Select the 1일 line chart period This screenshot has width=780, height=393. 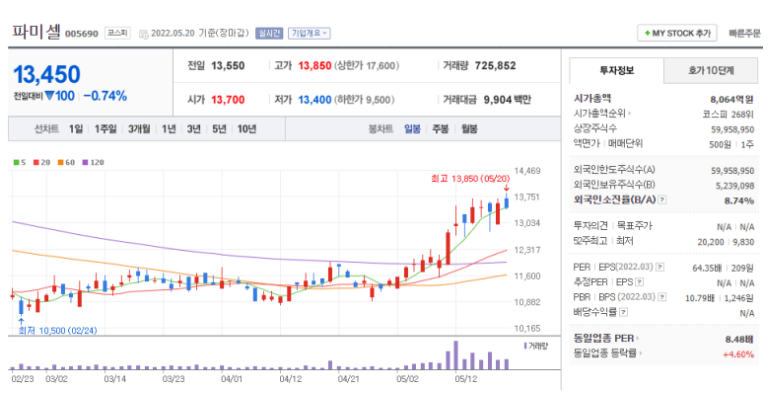(x=76, y=129)
